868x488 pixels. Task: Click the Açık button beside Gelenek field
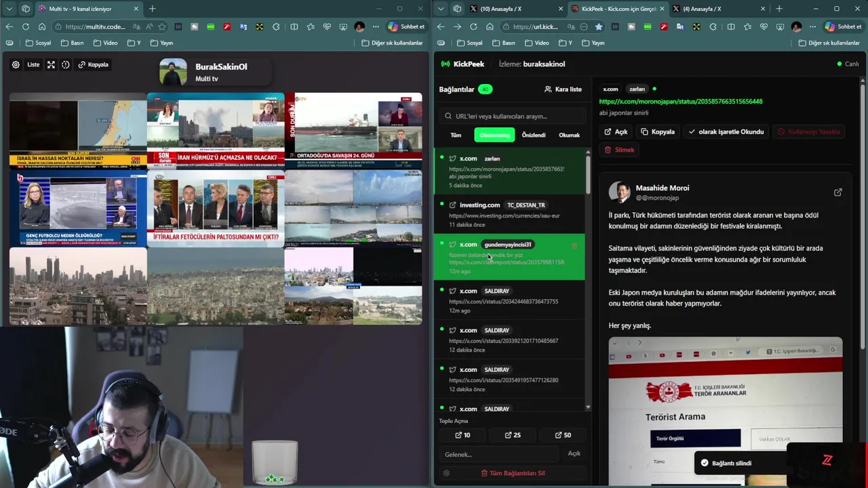tap(574, 453)
